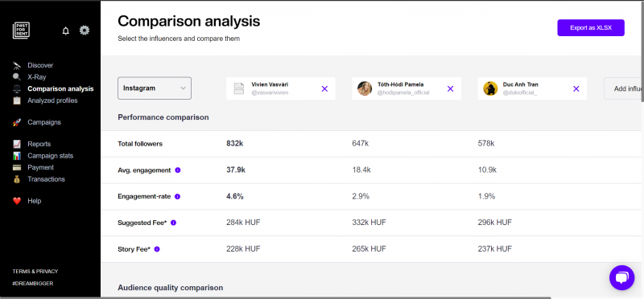
Task: Click the Help heart icon
Action: [17, 201]
